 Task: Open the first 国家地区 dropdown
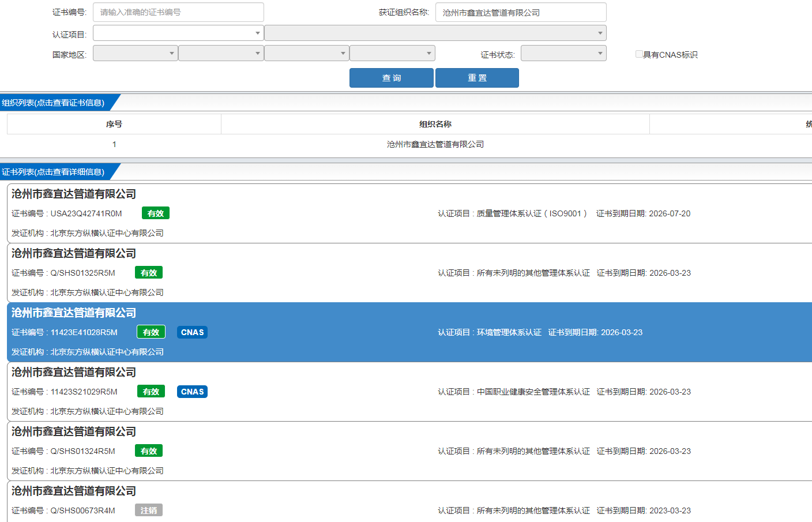[136, 53]
